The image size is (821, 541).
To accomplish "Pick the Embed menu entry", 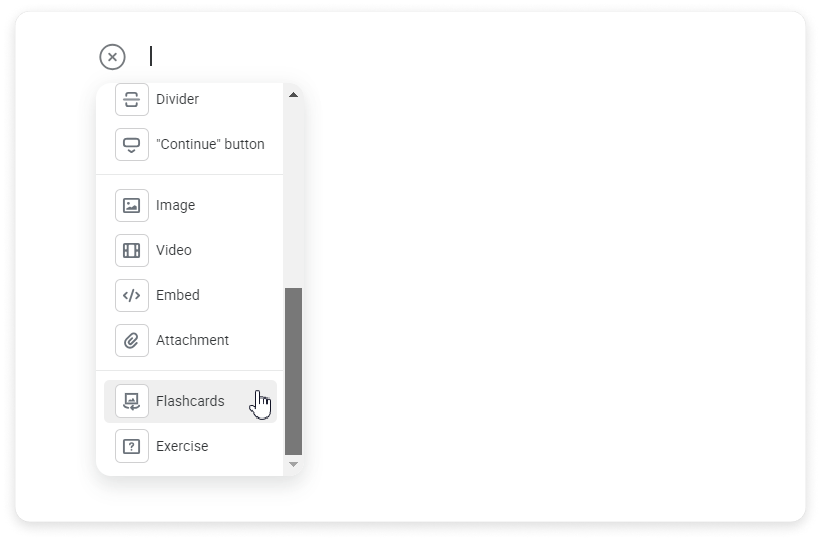I will tap(178, 296).
